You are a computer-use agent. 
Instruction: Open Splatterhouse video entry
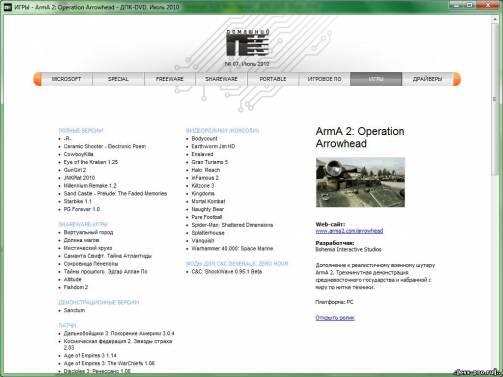pos(208,233)
